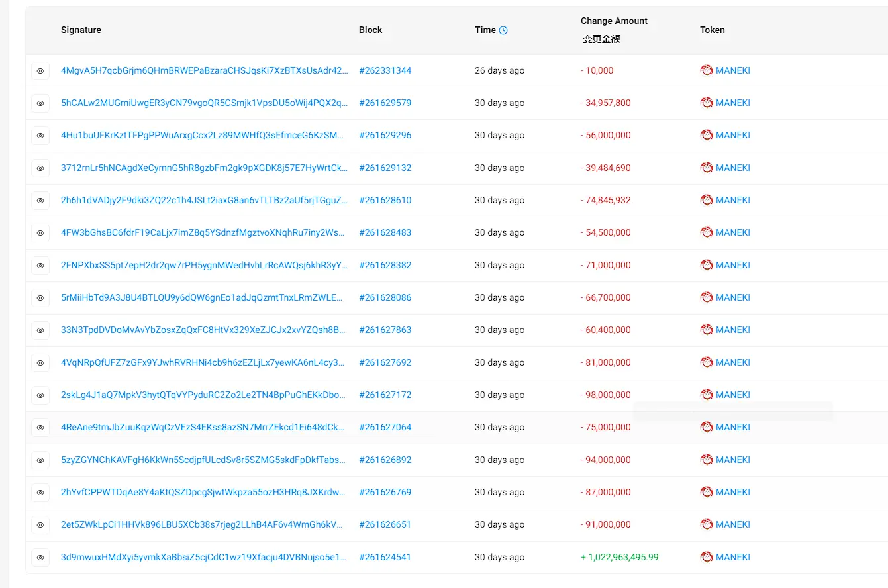
Task: Click the eye icon on the 5rMiiHbTd9A3 row
Action: tap(40, 297)
